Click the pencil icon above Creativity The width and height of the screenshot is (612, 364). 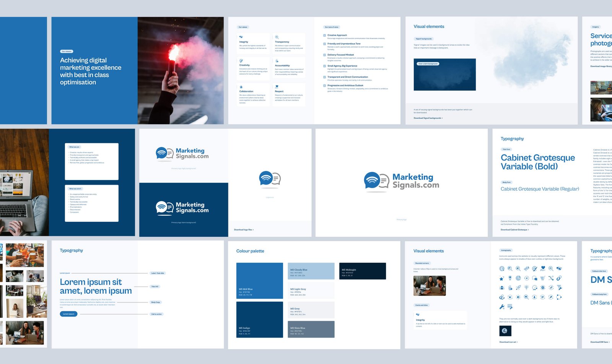coord(241,61)
